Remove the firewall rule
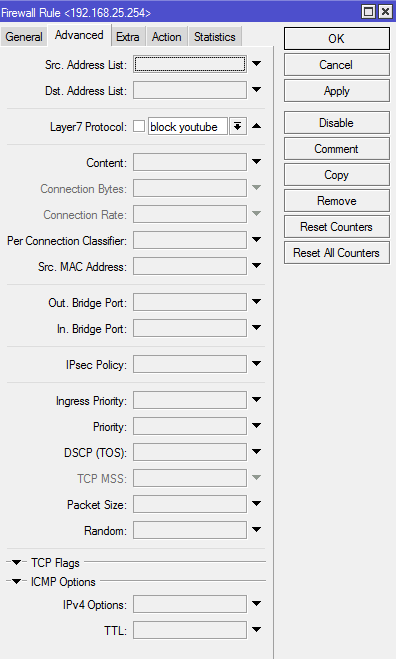Viewport: 396px width, 659px height. (336, 201)
